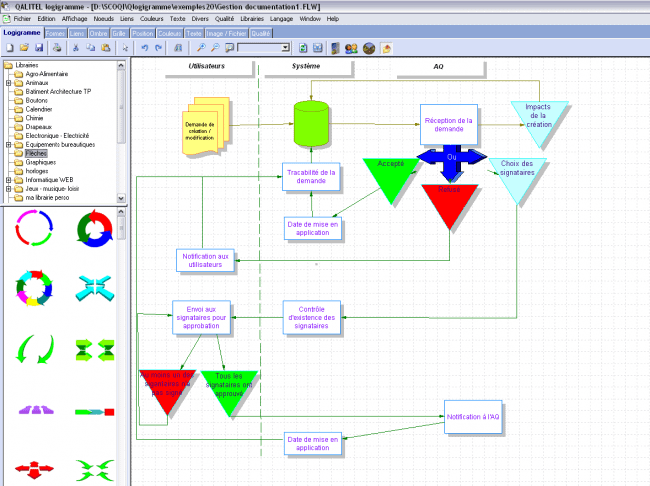
Task: Pick the red four-way arrow shape
Action: [x=34, y=469]
